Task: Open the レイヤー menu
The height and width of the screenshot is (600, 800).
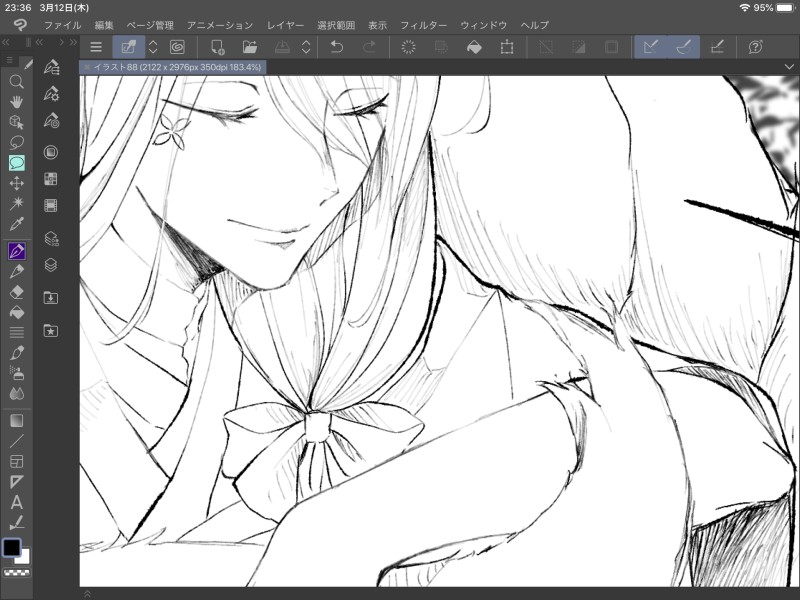Action: tap(285, 25)
